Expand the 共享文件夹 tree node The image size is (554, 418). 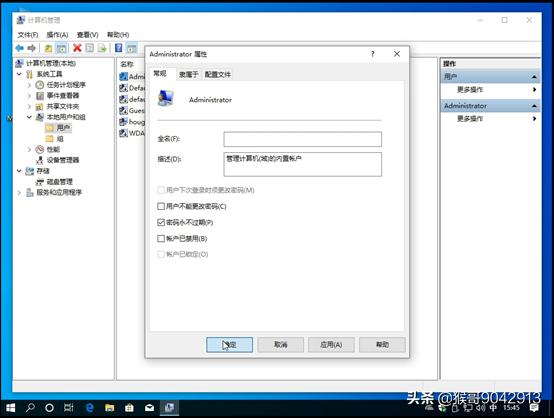(29, 106)
